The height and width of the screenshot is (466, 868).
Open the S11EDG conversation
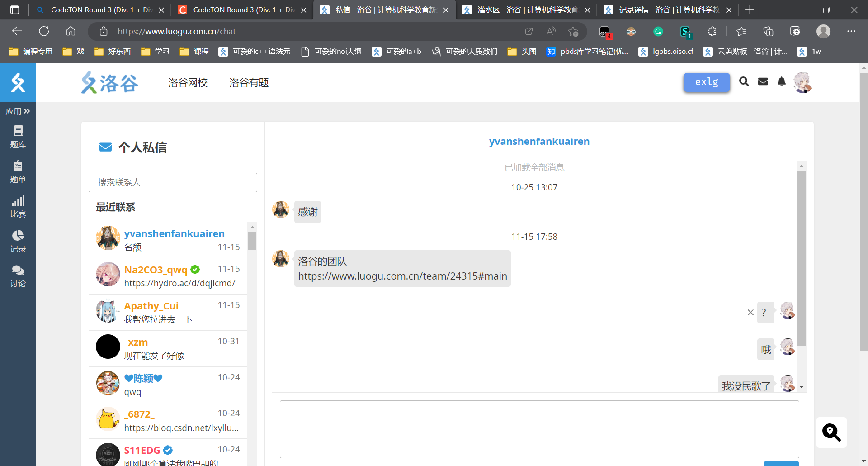coord(168,453)
